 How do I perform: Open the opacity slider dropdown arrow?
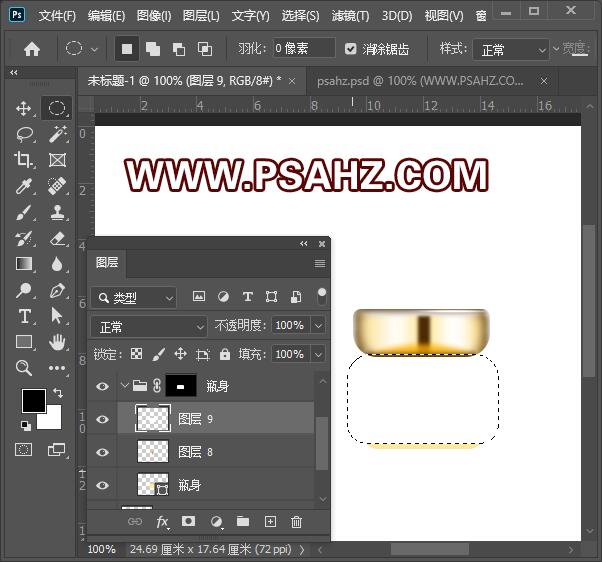pos(318,326)
